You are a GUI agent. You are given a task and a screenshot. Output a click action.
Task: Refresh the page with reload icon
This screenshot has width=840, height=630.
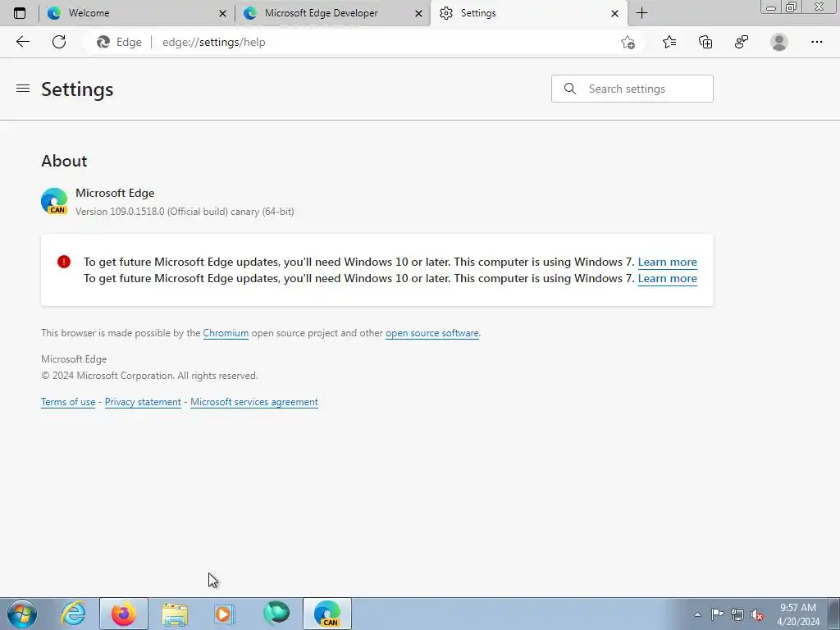pos(59,42)
